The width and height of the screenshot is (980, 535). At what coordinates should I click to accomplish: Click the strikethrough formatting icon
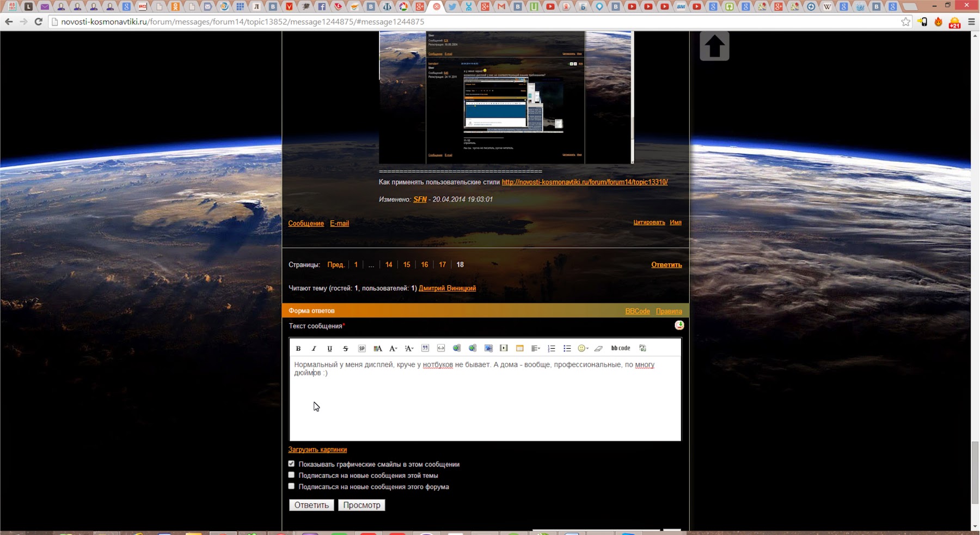pyautogui.click(x=345, y=348)
